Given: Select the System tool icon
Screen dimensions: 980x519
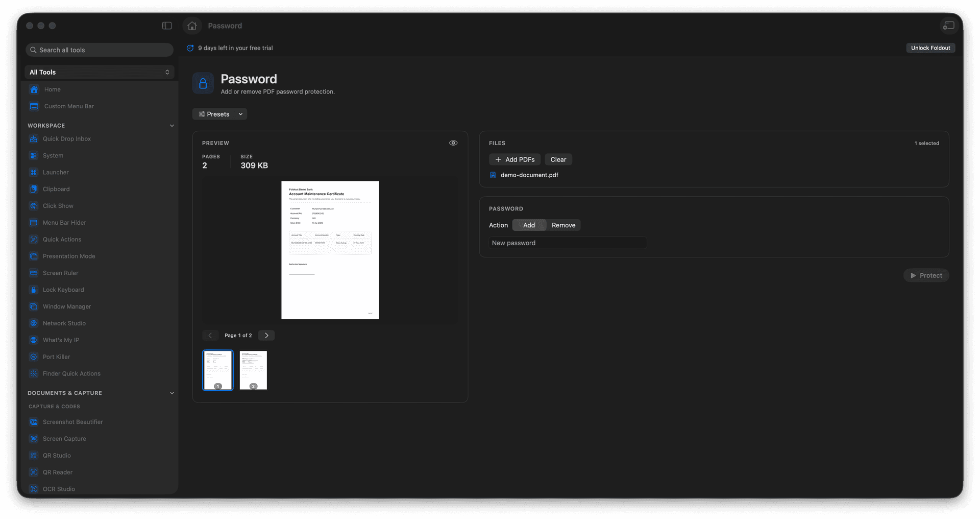Looking at the screenshot, I should point(34,156).
